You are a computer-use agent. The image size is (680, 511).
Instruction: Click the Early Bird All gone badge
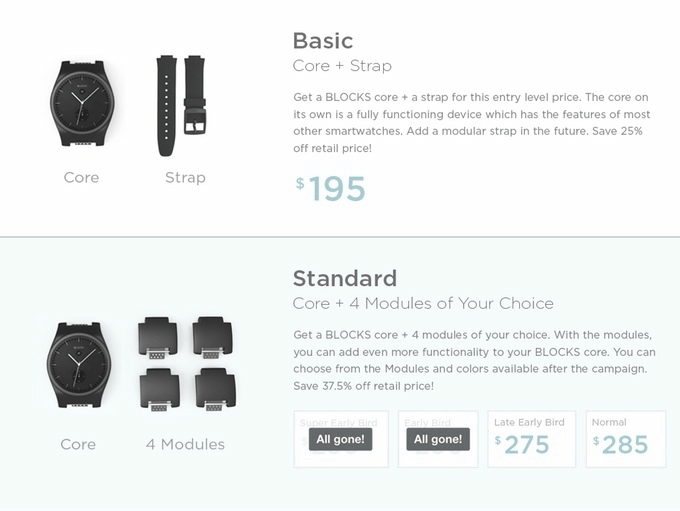click(x=438, y=439)
